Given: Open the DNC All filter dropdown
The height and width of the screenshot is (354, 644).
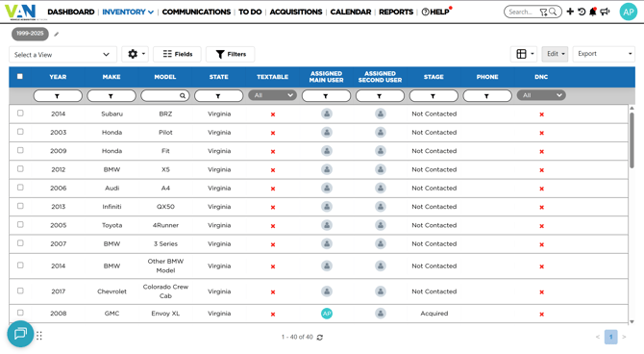Looking at the screenshot, I should coord(541,95).
